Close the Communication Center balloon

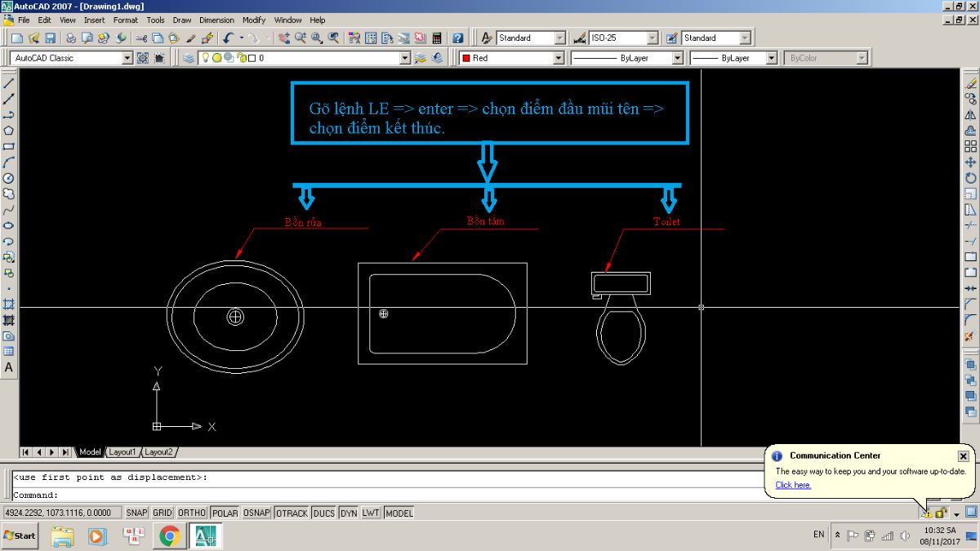[963, 455]
